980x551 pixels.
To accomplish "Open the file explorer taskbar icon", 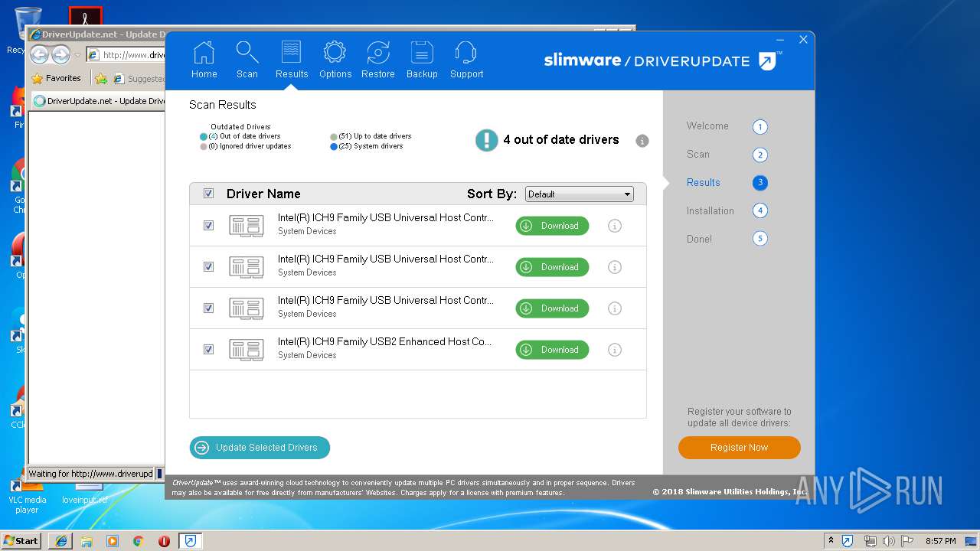I will (x=87, y=541).
